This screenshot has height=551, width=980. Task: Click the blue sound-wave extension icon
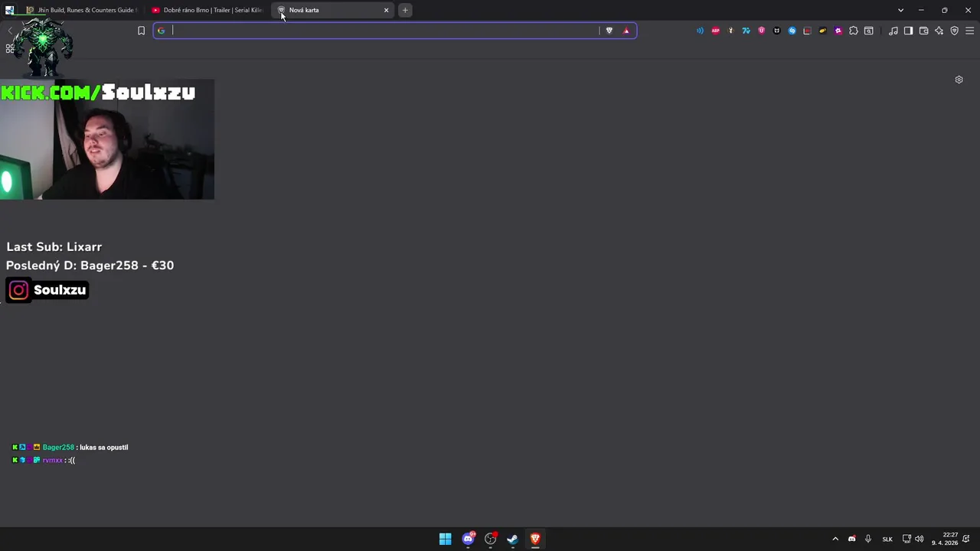[x=700, y=31]
